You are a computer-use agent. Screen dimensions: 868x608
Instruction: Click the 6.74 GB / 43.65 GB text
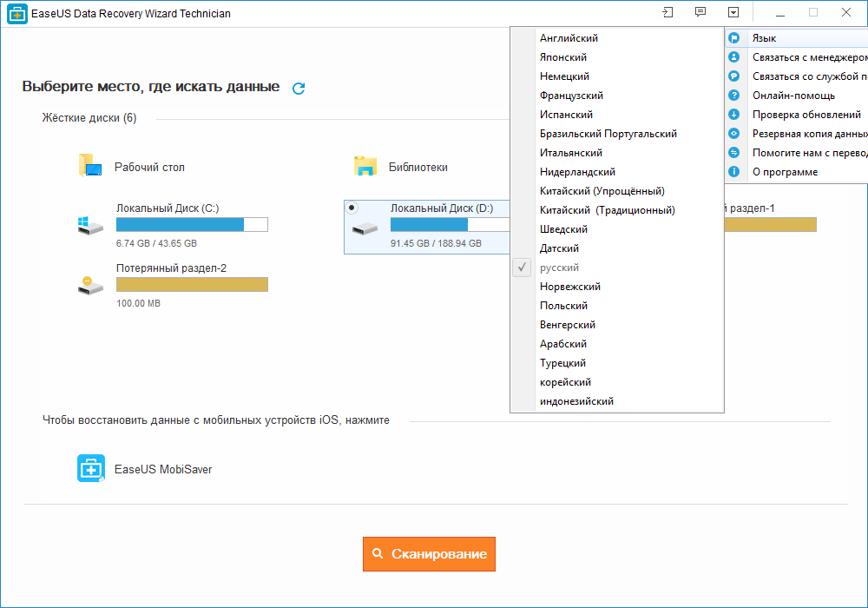pos(156,243)
